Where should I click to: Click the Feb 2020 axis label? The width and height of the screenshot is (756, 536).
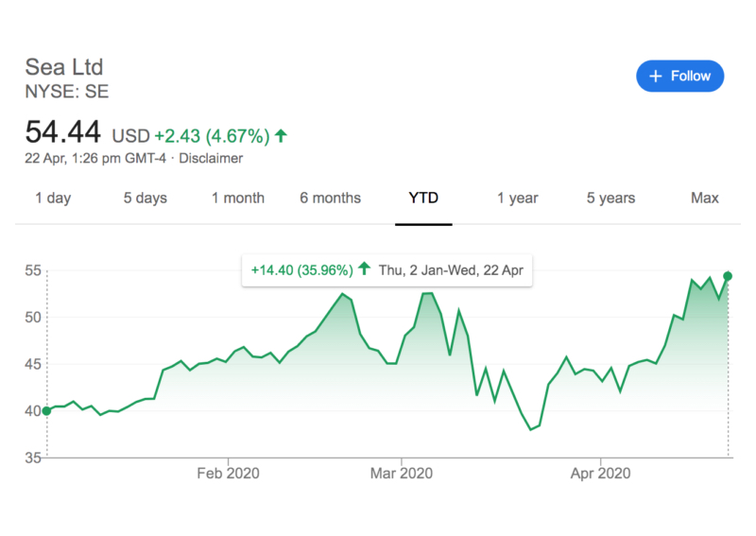point(227,473)
